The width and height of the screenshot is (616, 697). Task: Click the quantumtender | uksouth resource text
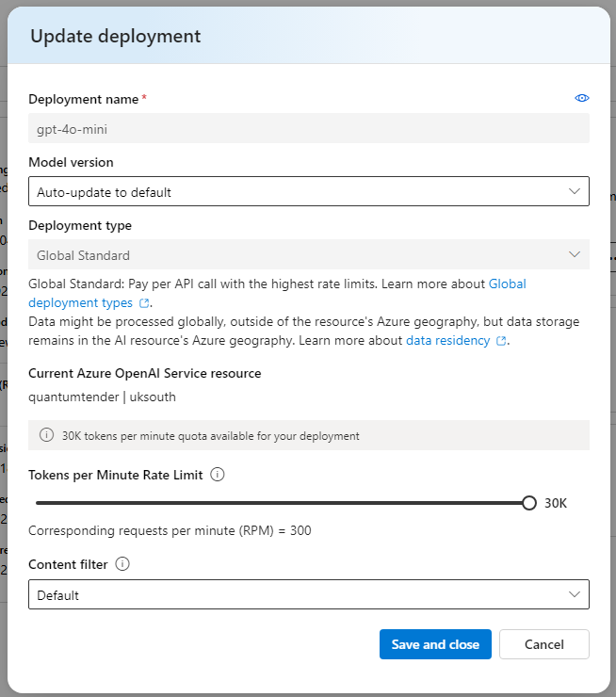pyautogui.click(x=103, y=397)
